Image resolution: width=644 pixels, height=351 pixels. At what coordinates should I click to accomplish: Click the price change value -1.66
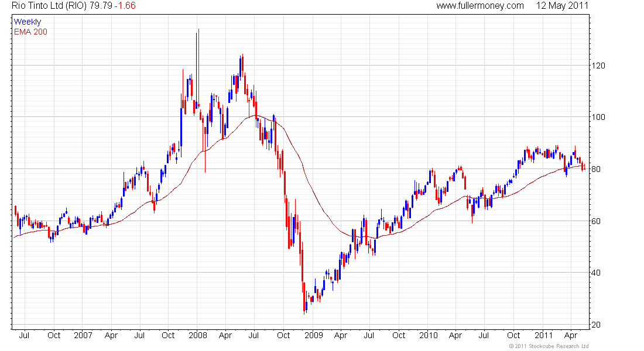(x=125, y=6)
